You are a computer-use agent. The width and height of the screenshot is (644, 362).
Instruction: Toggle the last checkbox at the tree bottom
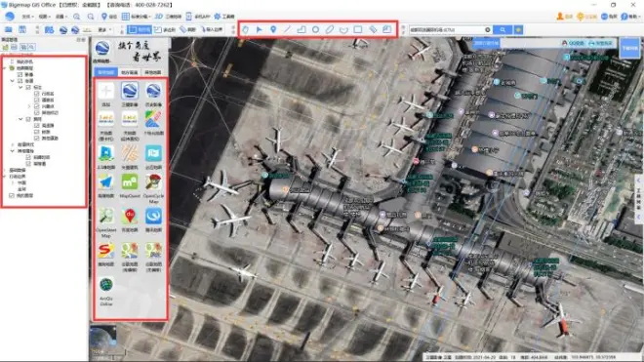12,195
